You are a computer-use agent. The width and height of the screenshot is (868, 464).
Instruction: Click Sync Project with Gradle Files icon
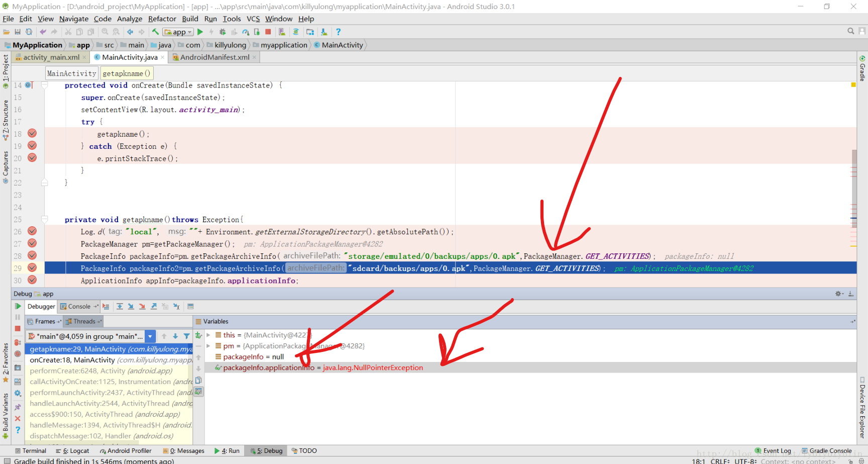point(296,32)
